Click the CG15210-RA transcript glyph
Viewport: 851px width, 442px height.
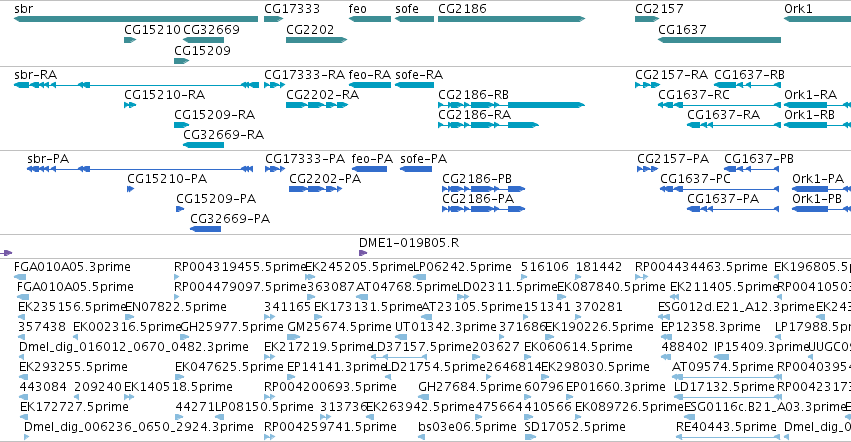click(x=130, y=105)
